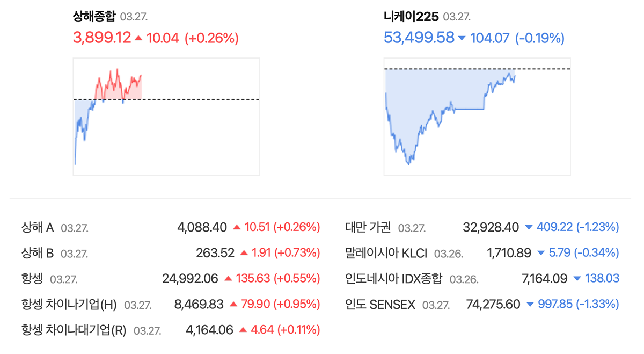Click the red up triangle in 상해 A row

point(237,227)
